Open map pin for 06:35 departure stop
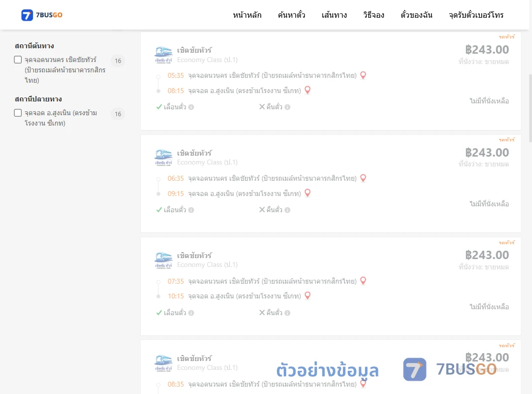532x394 pixels. [x=363, y=178]
